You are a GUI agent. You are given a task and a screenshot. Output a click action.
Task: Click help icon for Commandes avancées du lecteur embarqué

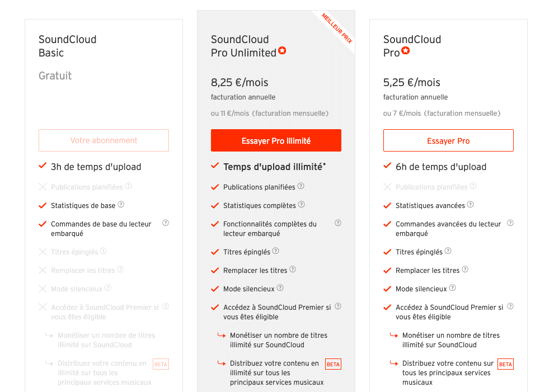click(510, 223)
